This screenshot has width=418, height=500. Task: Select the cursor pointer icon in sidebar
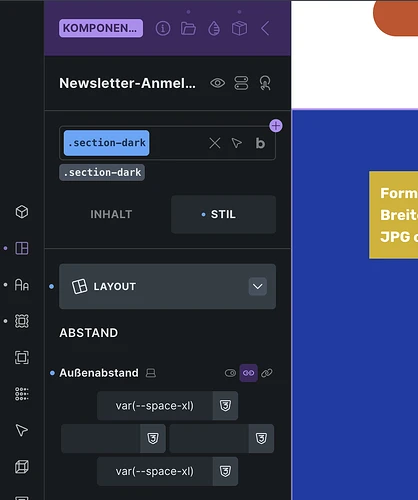coord(22,430)
